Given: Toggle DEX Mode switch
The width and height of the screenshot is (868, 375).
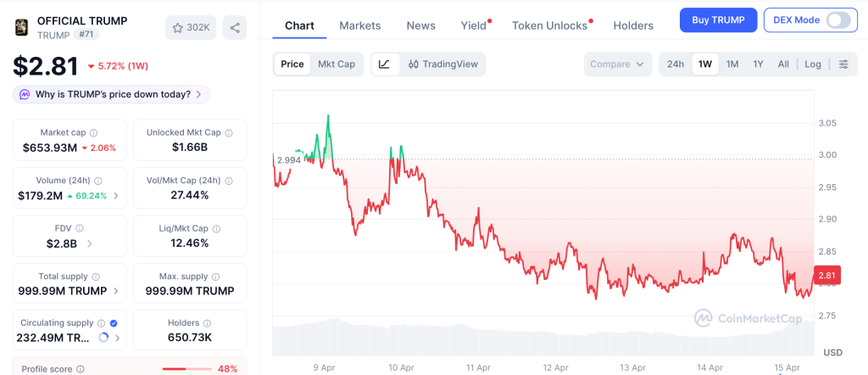Looking at the screenshot, I should 837,20.
